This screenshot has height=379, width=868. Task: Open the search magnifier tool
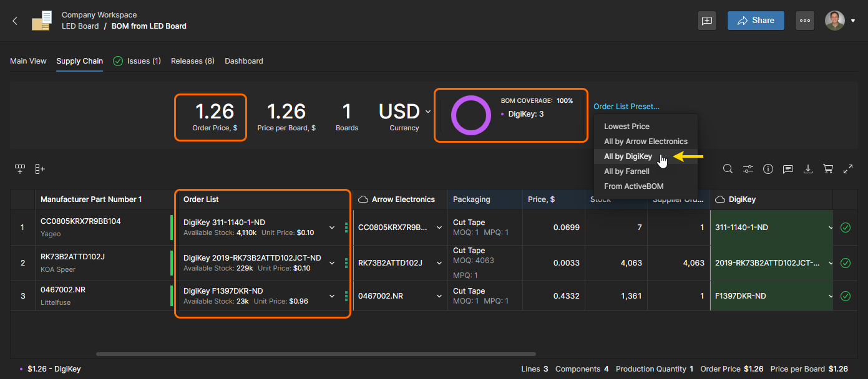pos(728,169)
